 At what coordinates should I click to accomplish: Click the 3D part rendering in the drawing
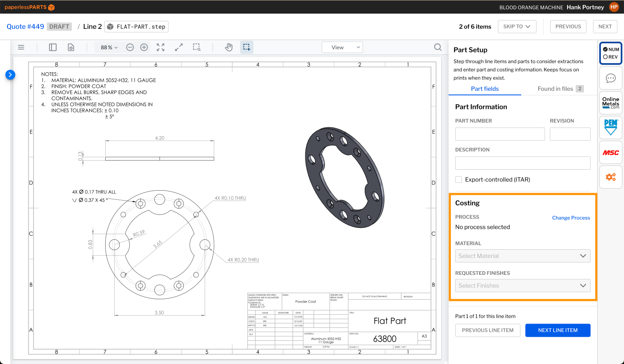point(345,177)
